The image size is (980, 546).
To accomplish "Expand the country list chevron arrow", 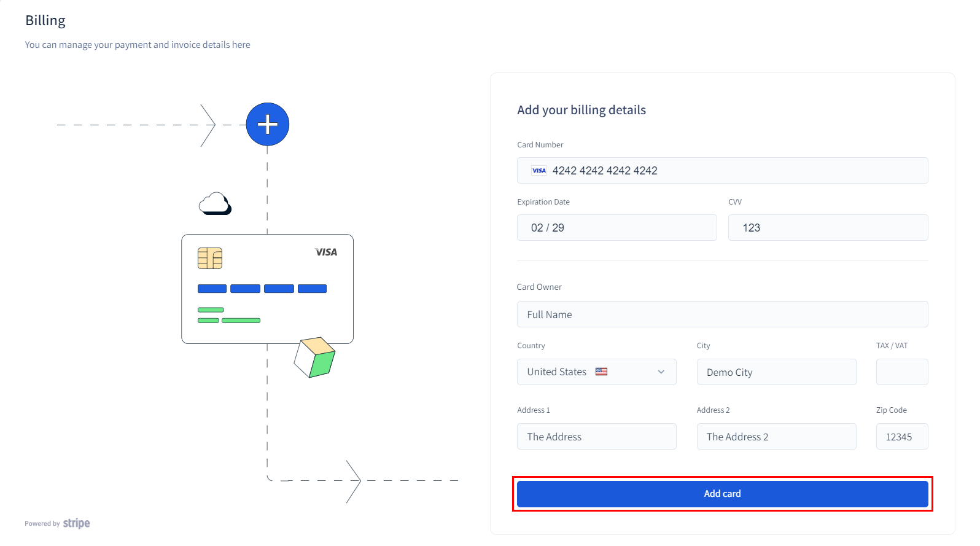I will click(661, 372).
